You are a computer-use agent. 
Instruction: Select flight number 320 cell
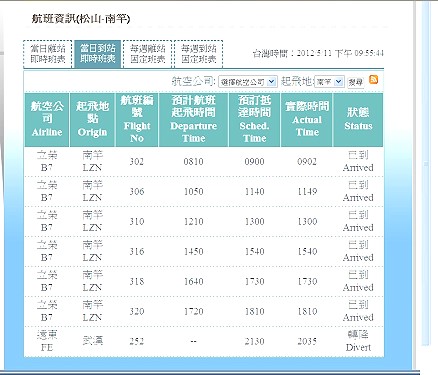[137, 312]
